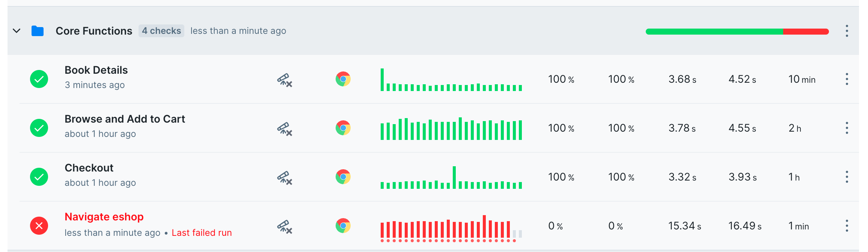Click the Core Functions group status bar
Viewport: 868px width, 252px height.
coord(737,32)
